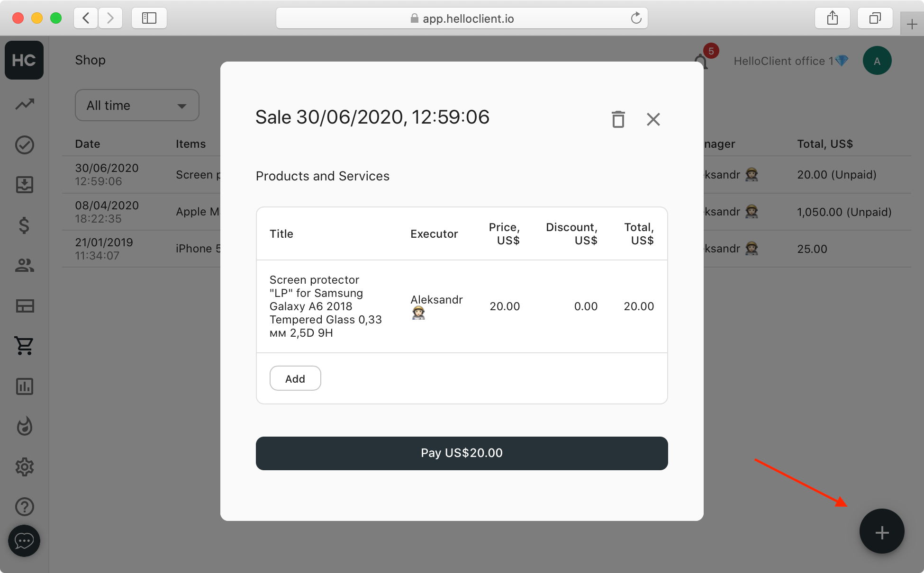924x573 pixels.
Task: Click the Products and Services label
Action: pyautogui.click(x=323, y=176)
